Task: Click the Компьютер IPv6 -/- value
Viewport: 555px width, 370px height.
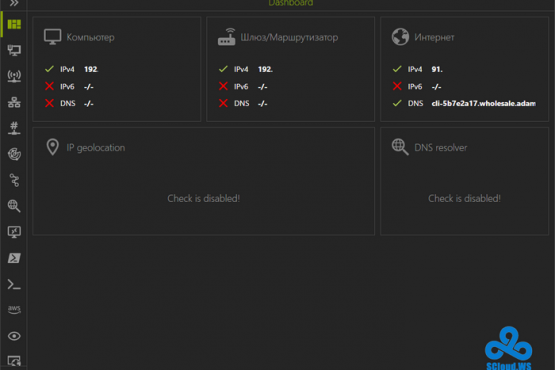Action: (x=88, y=86)
